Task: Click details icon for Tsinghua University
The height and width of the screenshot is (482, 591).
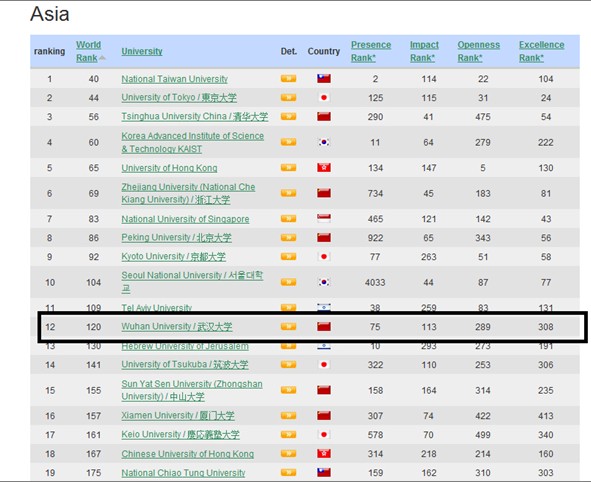Action: pos(288,116)
